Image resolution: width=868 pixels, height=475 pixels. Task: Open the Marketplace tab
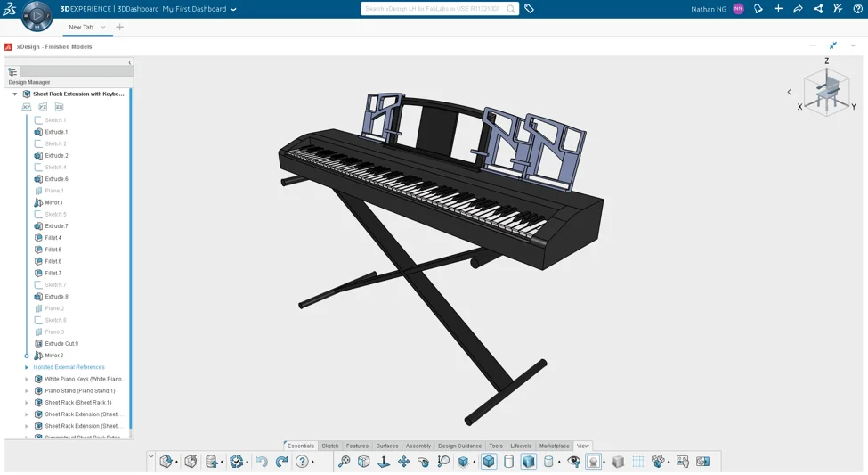pyautogui.click(x=554, y=446)
